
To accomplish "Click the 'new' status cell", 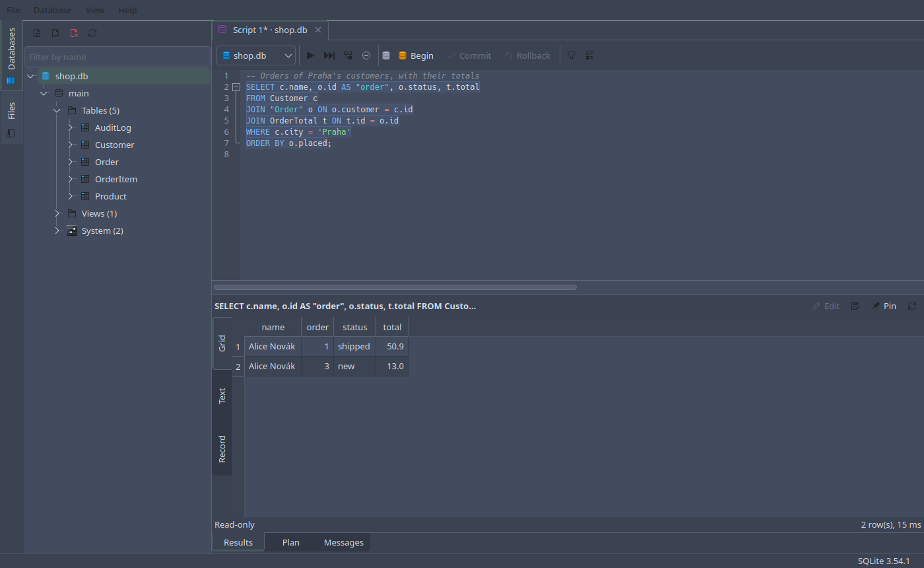I will tap(354, 366).
